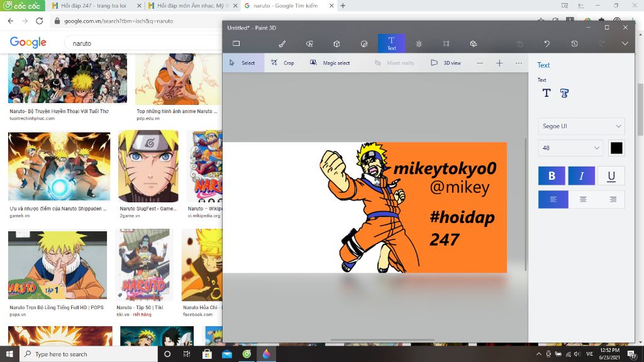Open Naruto Tập 50 Tiki result
This screenshot has width=644, height=362.
(x=144, y=265)
